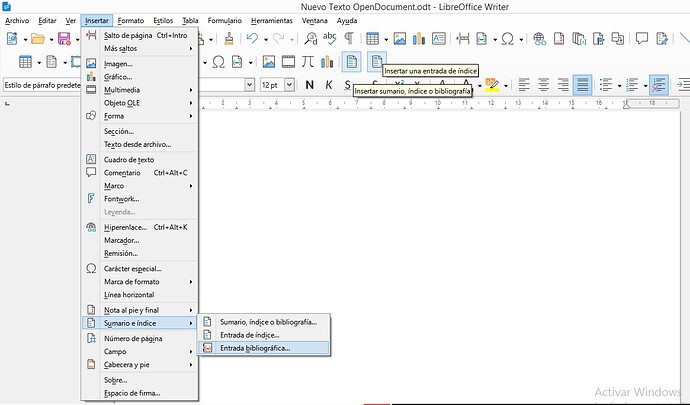Click the Insert table of contents icon in second toolbar

352,62
